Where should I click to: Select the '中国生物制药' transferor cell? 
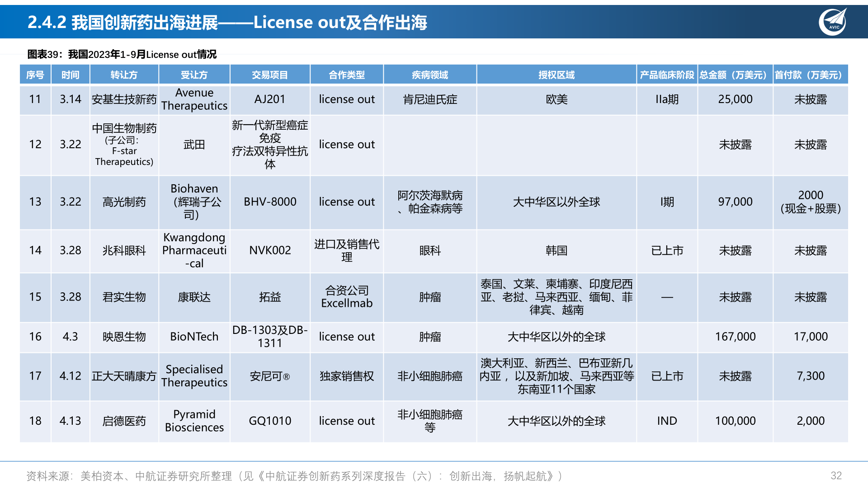[x=124, y=145]
